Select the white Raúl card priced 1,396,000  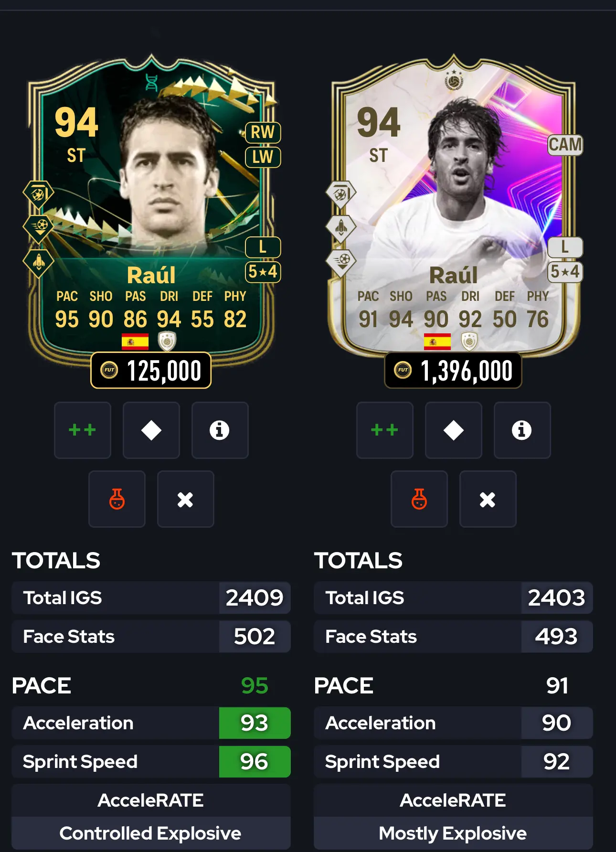click(x=454, y=205)
